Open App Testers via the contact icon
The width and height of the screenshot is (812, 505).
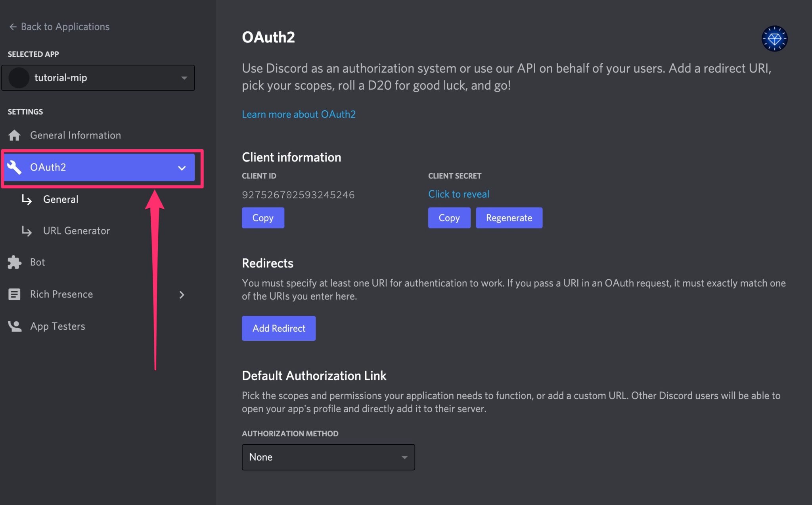click(14, 326)
